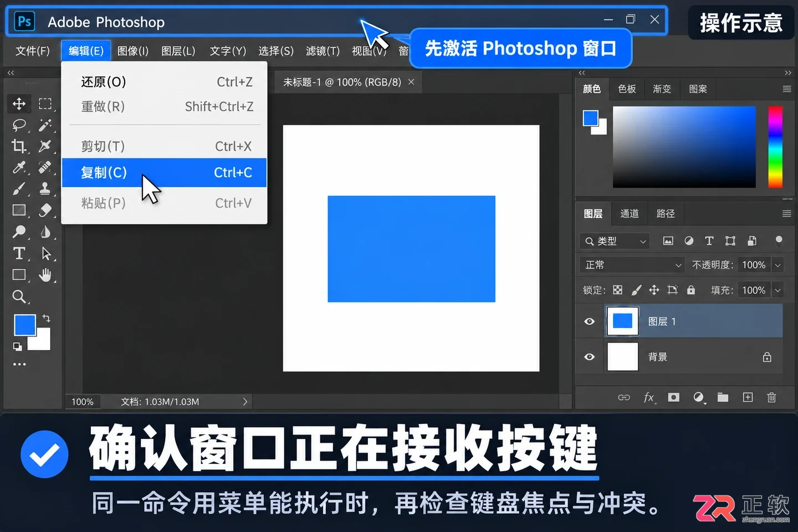Open the 填充 dropdown arrow
This screenshot has width=798, height=532.
coord(777,290)
